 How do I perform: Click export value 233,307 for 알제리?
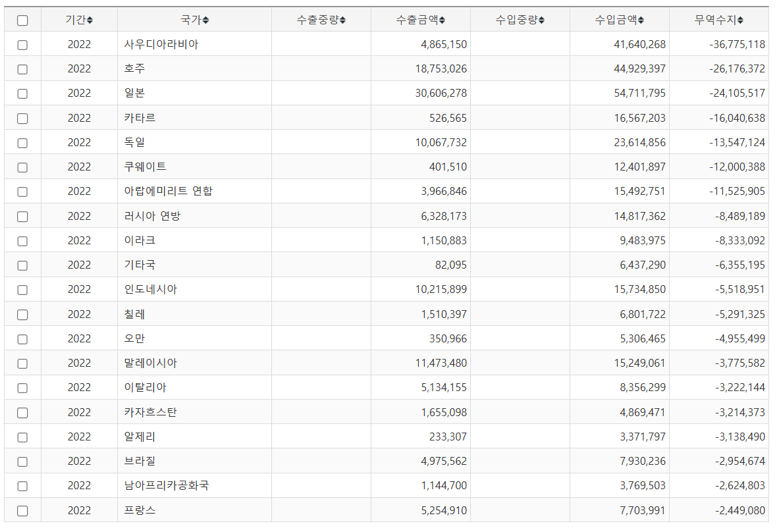pos(448,437)
